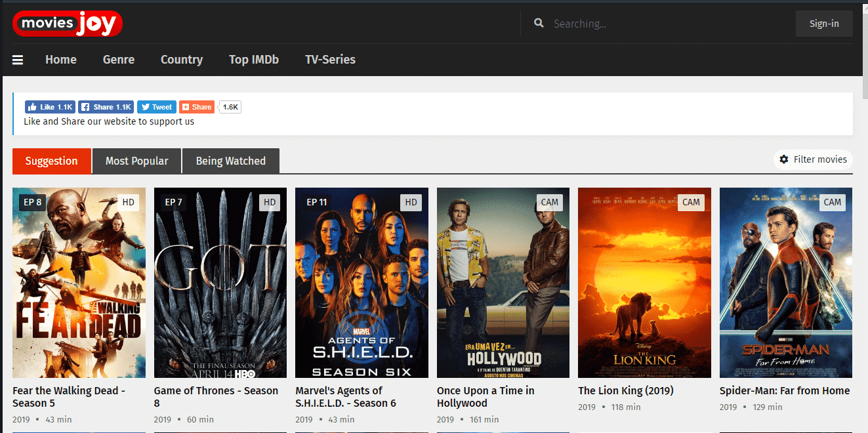Focus the Searching input field
The image size is (868, 433).
point(669,24)
